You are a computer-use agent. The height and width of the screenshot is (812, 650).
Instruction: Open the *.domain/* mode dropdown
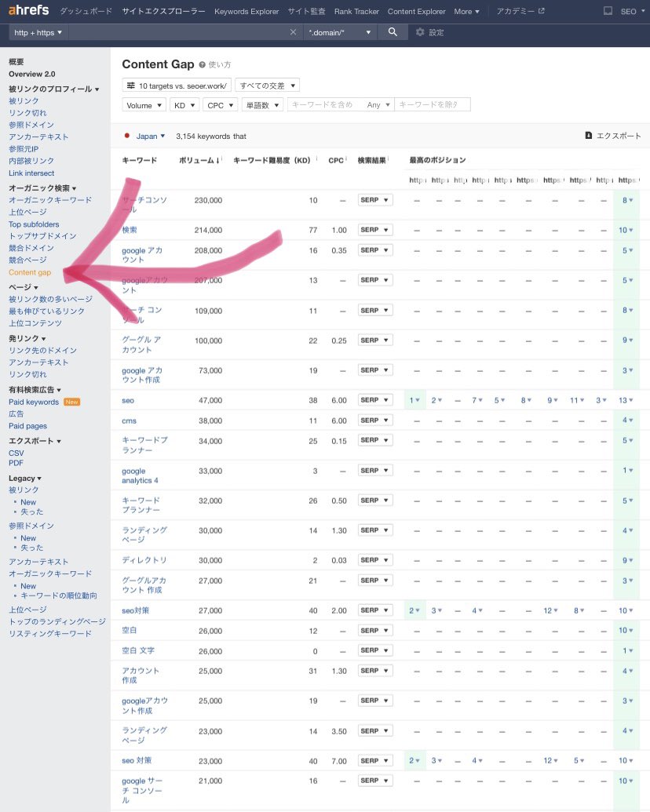(339, 32)
